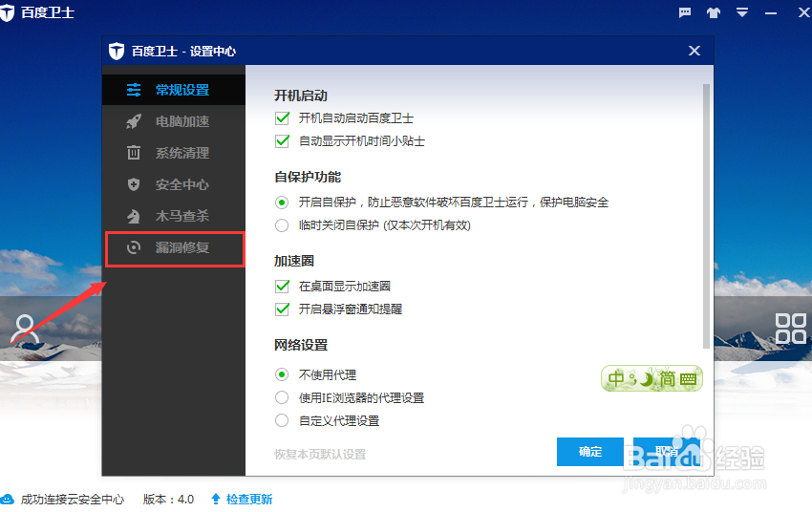Open 电脑加速 settings section
The width and height of the screenshot is (812, 512).
(x=174, y=121)
